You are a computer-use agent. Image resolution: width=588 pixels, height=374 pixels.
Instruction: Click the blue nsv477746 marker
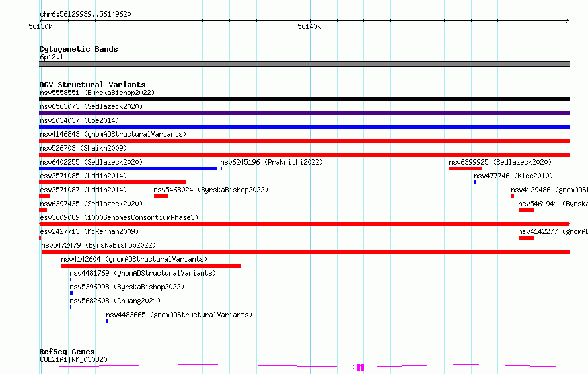[x=475, y=182]
